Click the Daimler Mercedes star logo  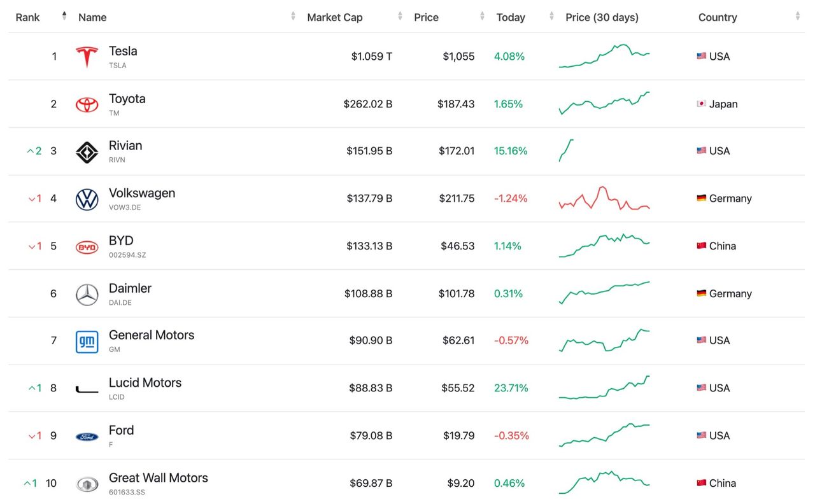87,295
